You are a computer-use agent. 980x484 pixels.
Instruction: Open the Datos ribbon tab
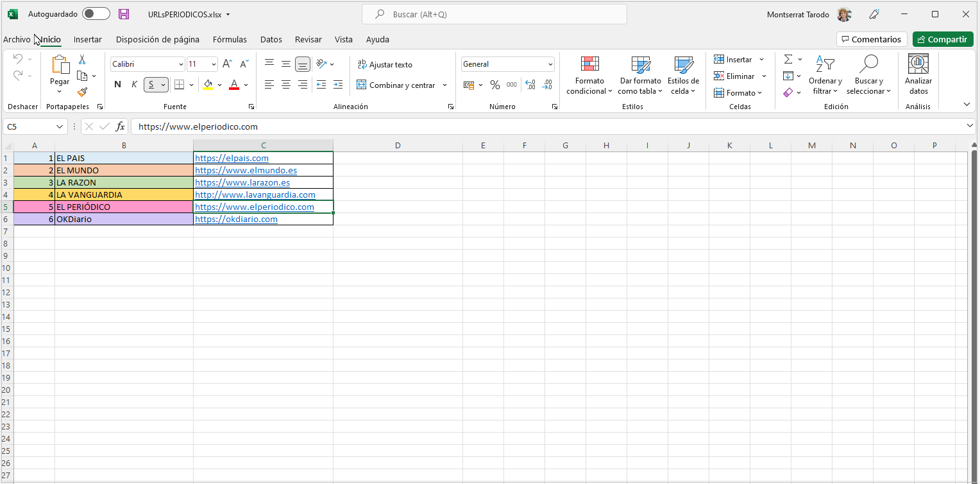point(271,39)
